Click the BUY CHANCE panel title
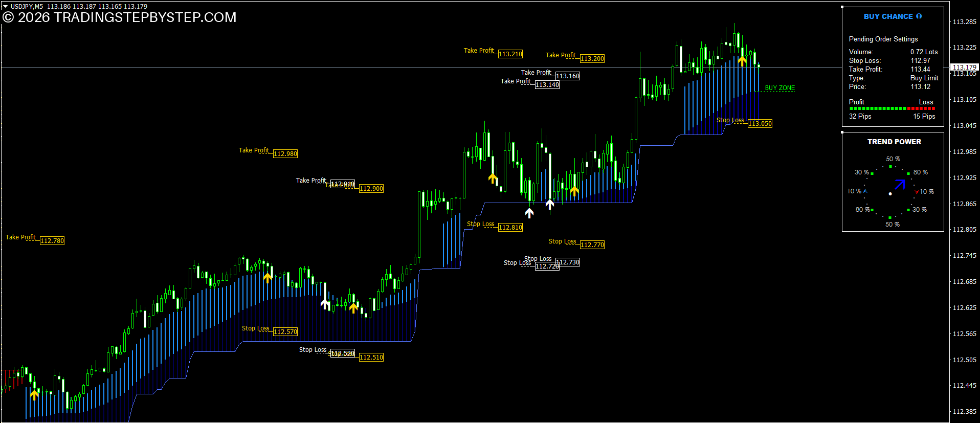Viewport: 980px width, 423px height. 888,16
